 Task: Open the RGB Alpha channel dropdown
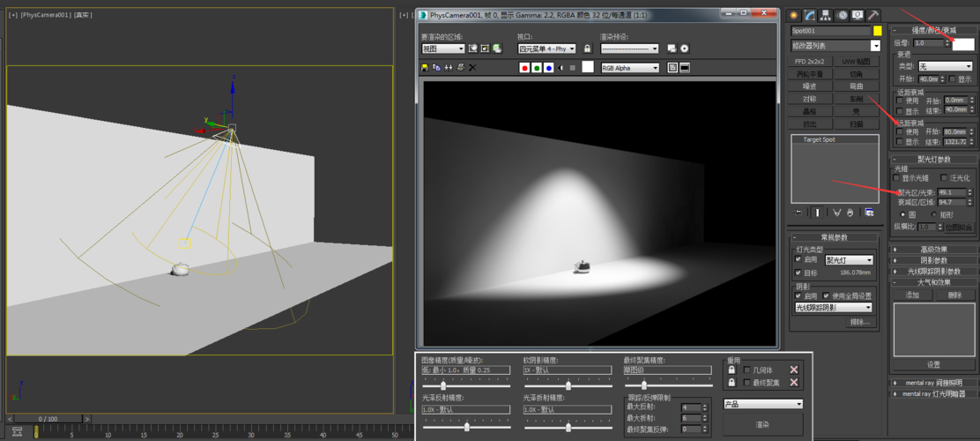[x=630, y=68]
